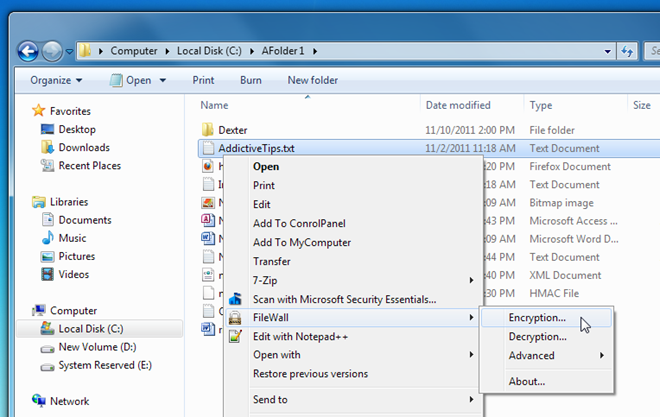660x417 pixels.
Task: Select the Dexter folder
Action: [x=233, y=130]
